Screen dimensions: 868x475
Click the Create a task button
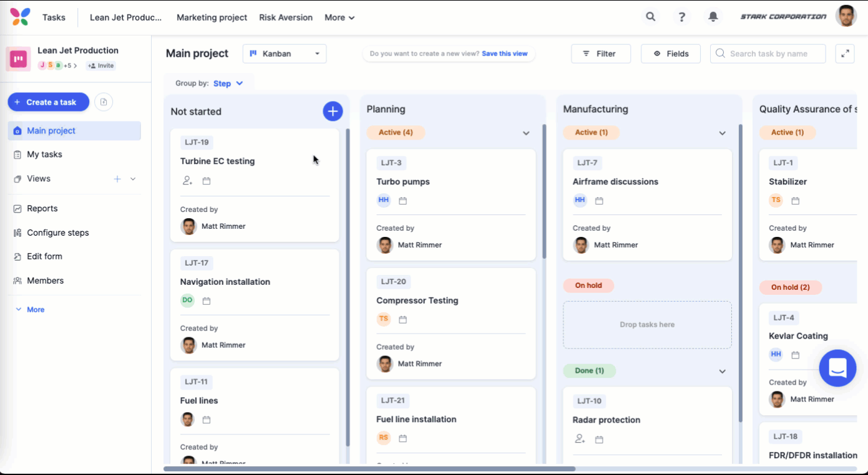click(49, 102)
